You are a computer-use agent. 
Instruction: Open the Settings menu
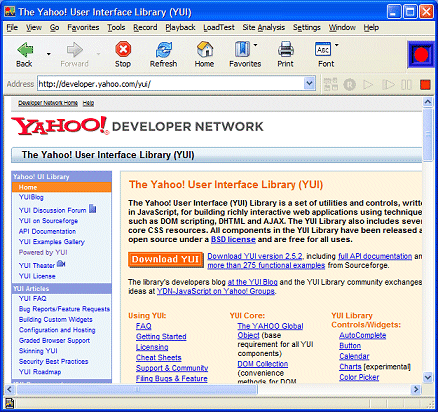pos(307,28)
